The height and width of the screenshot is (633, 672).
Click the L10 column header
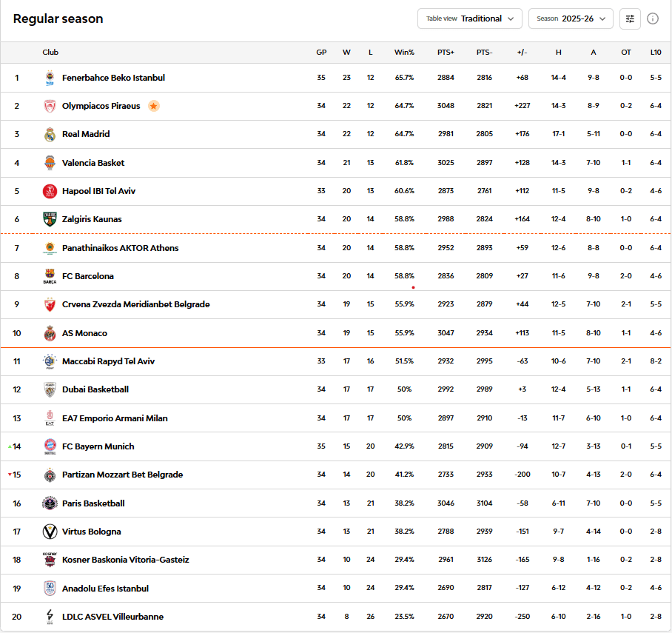pyautogui.click(x=656, y=53)
